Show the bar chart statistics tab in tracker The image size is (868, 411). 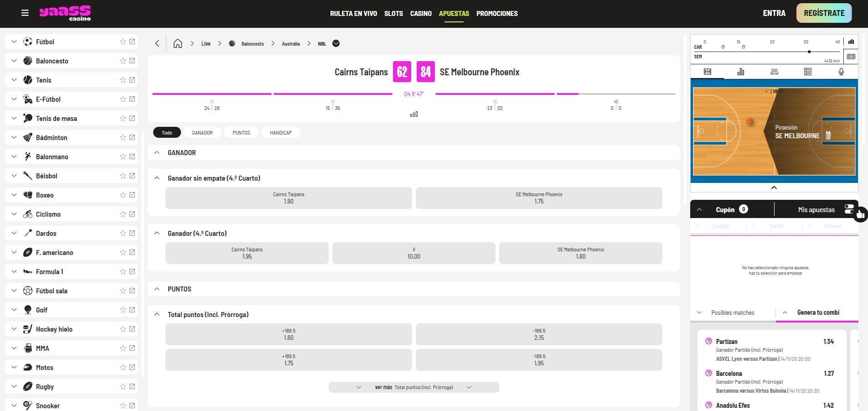pyautogui.click(x=741, y=72)
